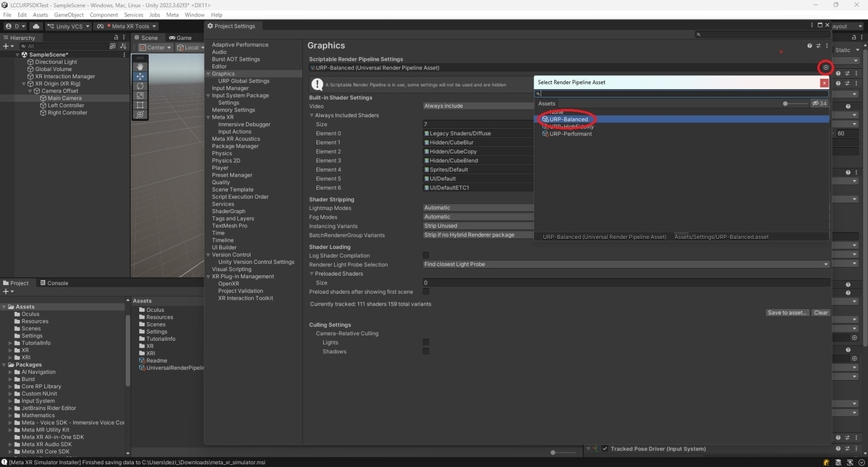This screenshot has height=467, width=868.
Task: Open the Video Always include dropdown
Action: 478,106
